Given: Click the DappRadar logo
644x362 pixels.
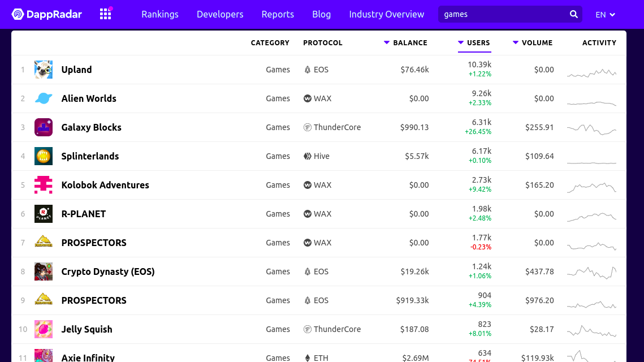Looking at the screenshot, I should pos(47,14).
